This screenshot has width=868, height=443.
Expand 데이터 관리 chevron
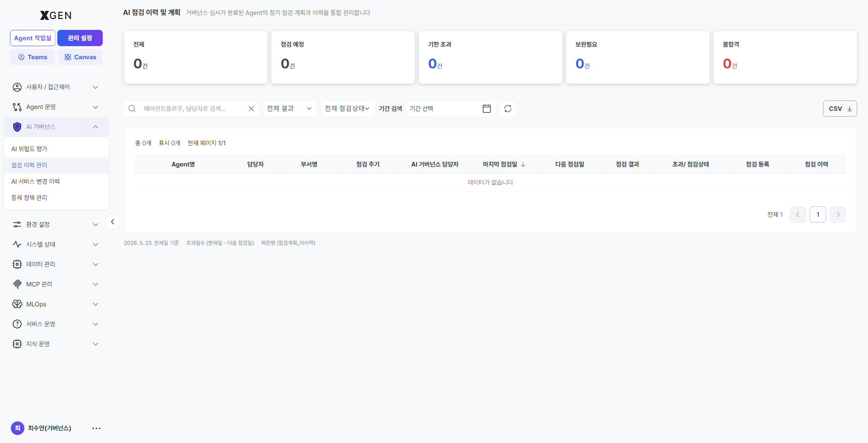click(95, 264)
